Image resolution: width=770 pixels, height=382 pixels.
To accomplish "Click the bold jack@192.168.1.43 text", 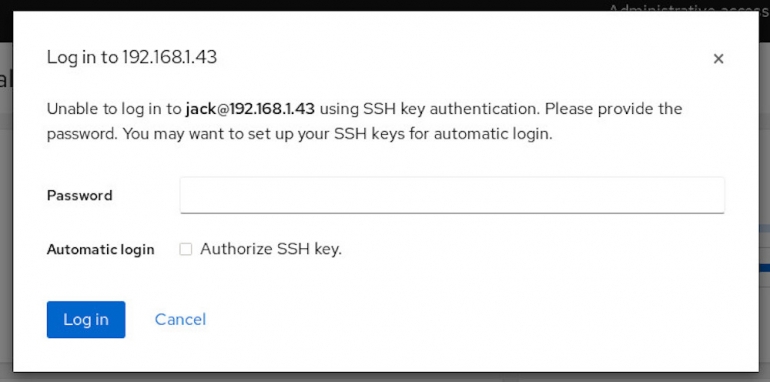I will tap(250, 109).
